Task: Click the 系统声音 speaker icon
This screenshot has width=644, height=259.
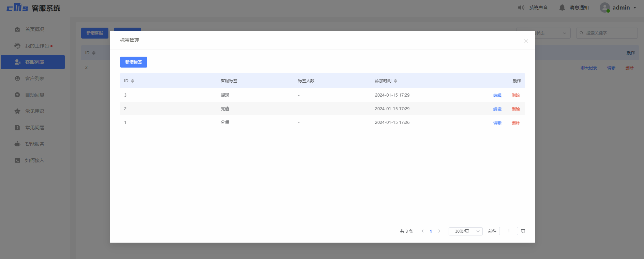Action: [x=521, y=8]
